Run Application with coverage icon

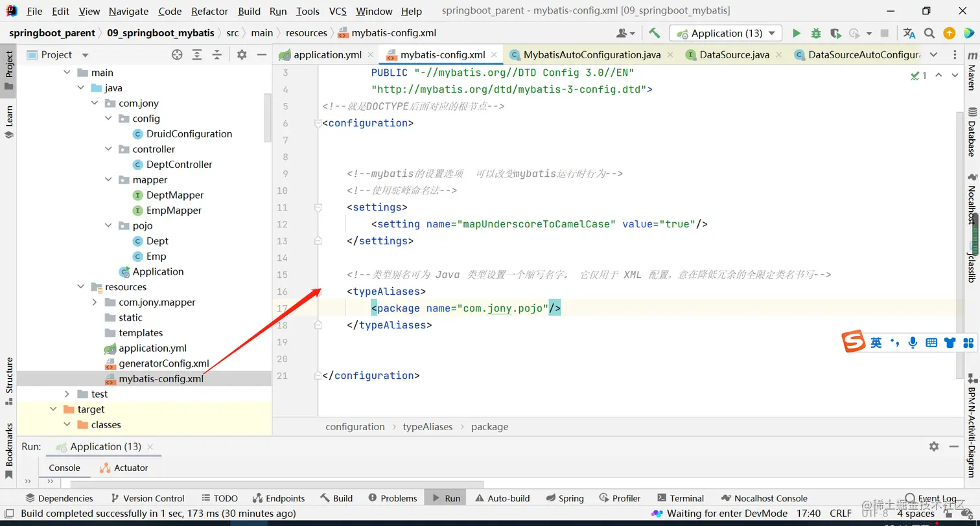pyautogui.click(x=835, y=33)
